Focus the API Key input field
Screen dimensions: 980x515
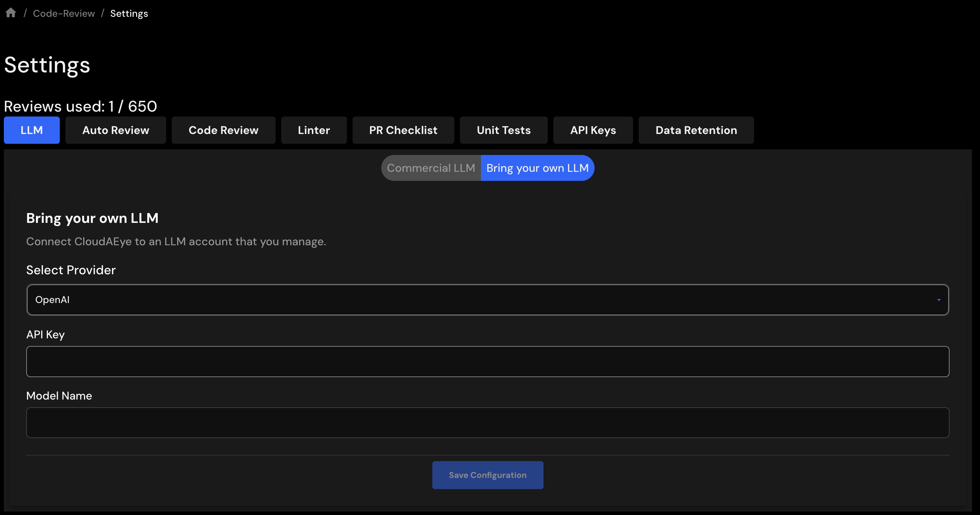[488, 362]
